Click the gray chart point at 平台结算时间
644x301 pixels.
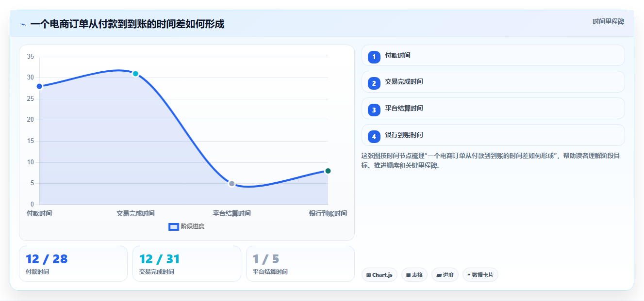(x=232, y=184)
